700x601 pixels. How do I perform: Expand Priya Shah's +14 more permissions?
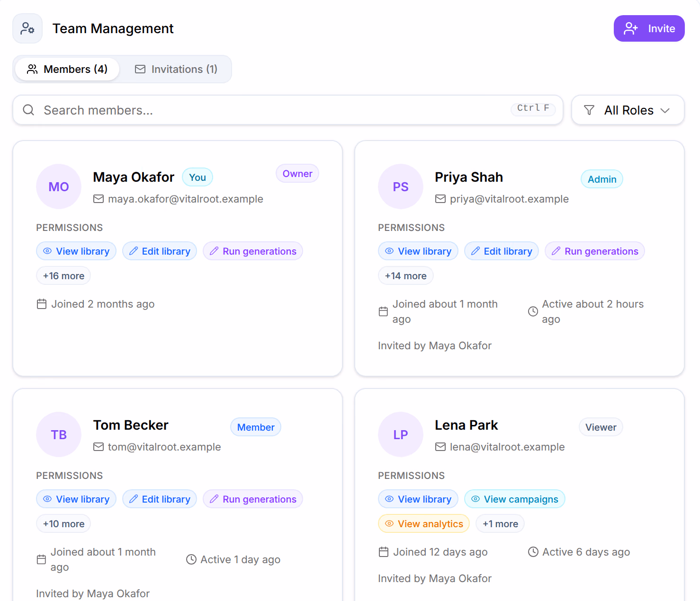(x=405, y=276)
